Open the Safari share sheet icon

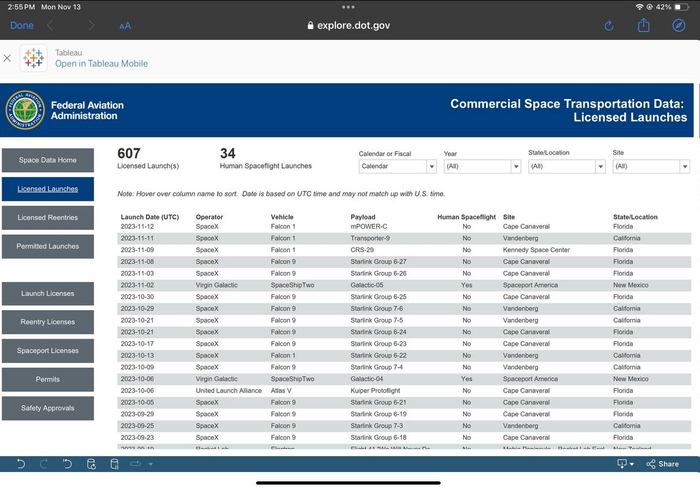point(645,26)
